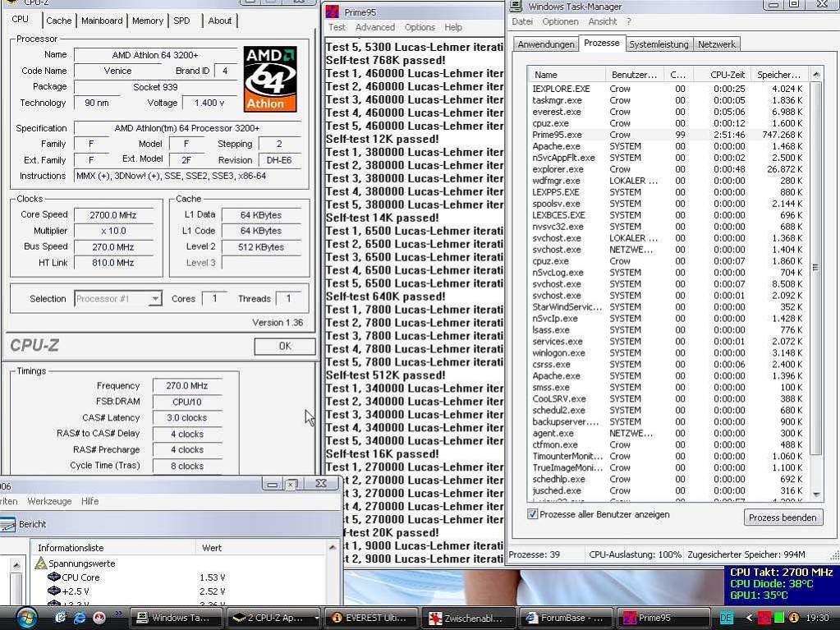This screenshot has width=840, height=630.
Task: Open the 2 CPU-Z grouped taskbar button
Action: coord(273,618)
